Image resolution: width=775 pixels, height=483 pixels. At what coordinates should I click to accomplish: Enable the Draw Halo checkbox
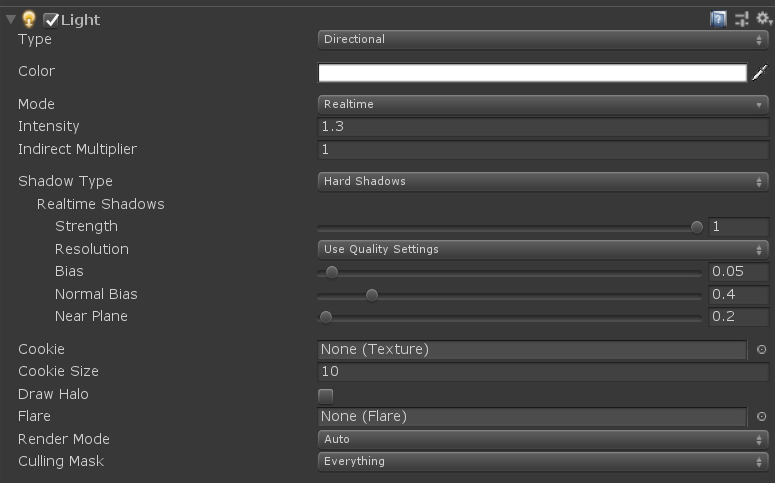click(x=325, y=395)
